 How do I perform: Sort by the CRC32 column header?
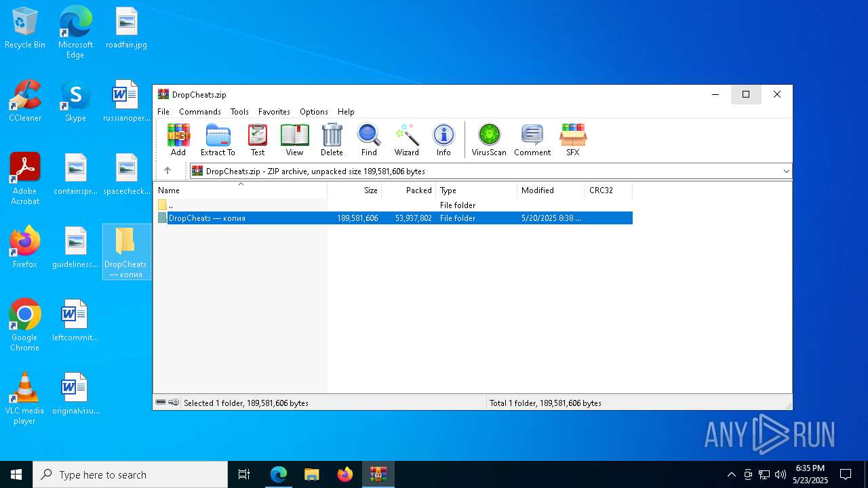point(609,190)
